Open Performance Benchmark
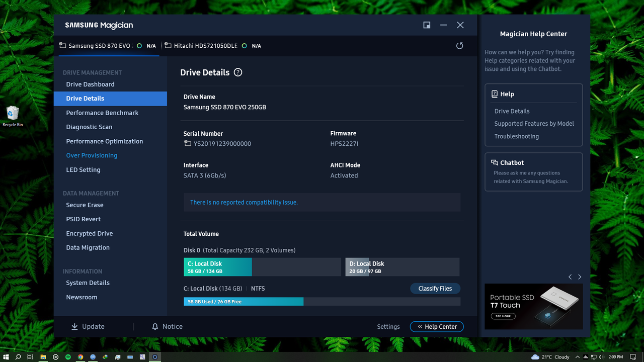The image size is (644, 362). [102, 113]
